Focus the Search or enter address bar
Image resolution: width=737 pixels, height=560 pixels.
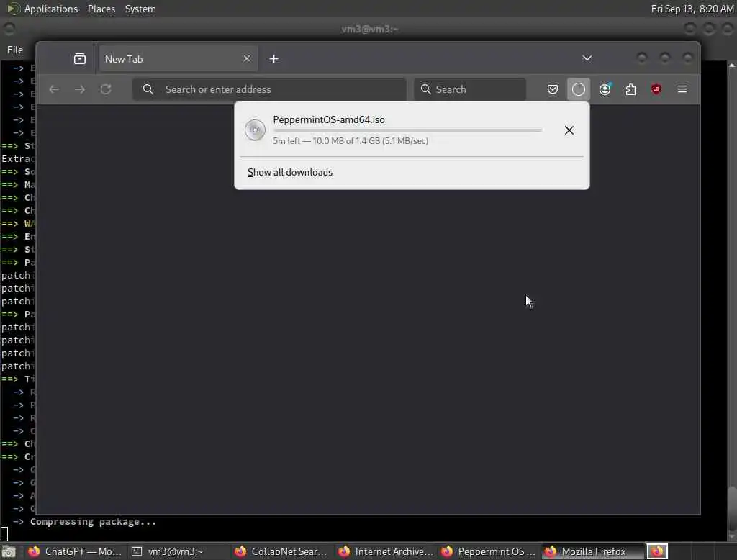(x=269, y=89)
